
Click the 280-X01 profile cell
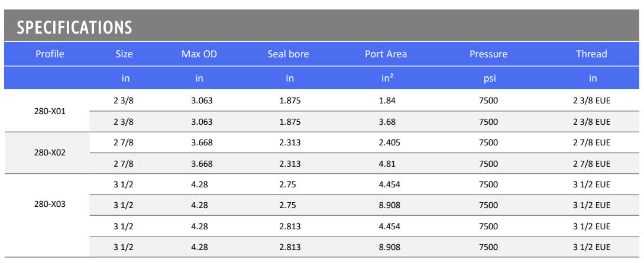[x=50, y=111]
